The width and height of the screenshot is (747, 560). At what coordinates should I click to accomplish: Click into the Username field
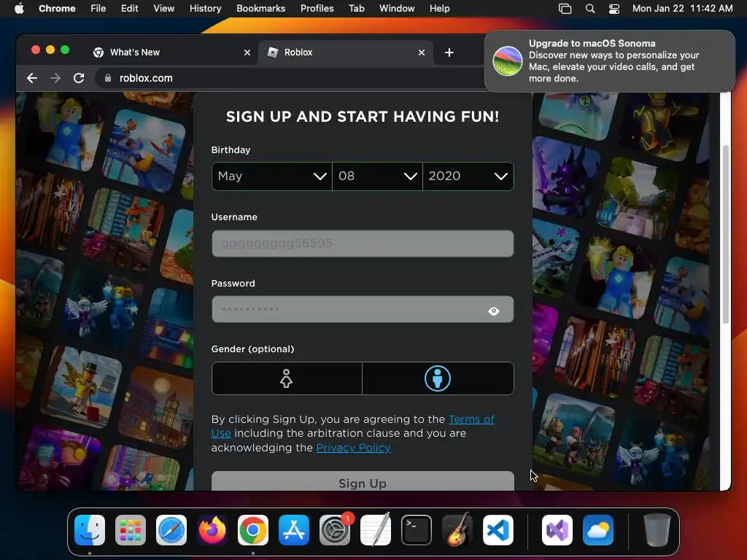coord(363,244)
